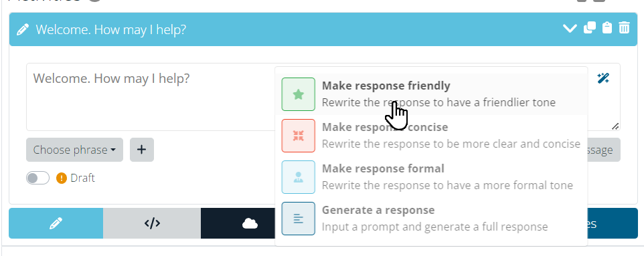Click the pencil edit icon beside the title
The height and width of the screenshot is (256, 644).
23,30
